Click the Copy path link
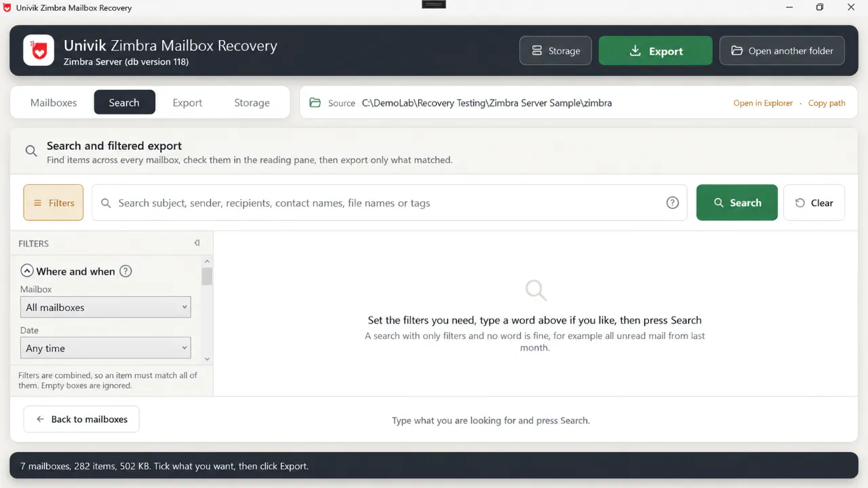The height and width of the screenshot is (488, 868). (x=827, y=103)
